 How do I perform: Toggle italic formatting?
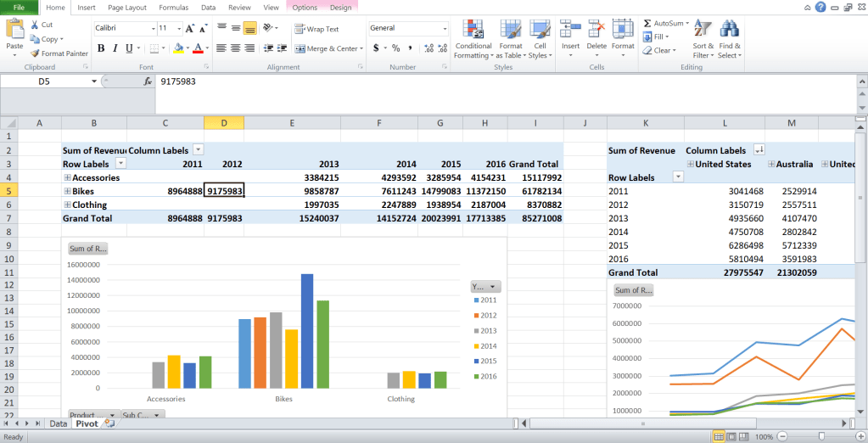[x=115, y=48]
